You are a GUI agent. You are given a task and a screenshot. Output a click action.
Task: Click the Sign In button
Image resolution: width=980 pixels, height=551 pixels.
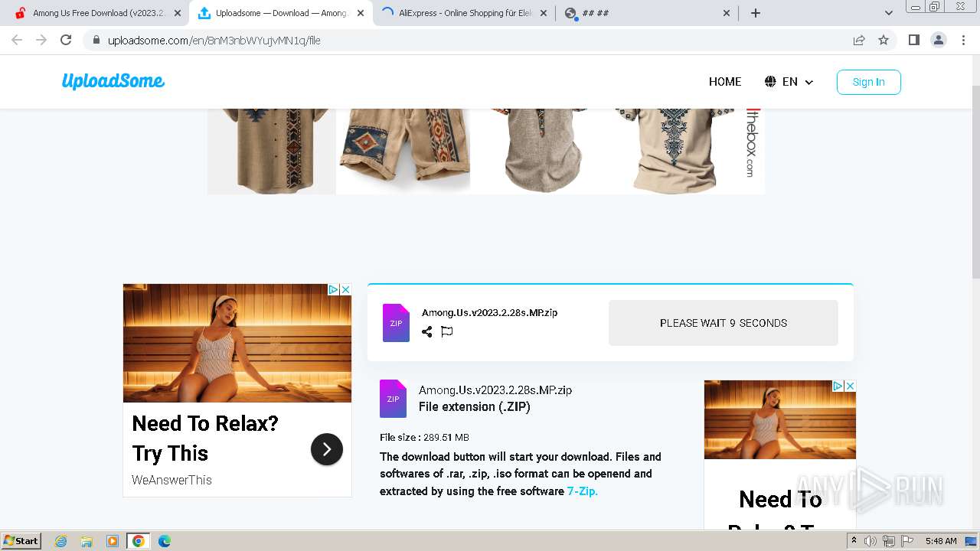click(x=868, y=82)
